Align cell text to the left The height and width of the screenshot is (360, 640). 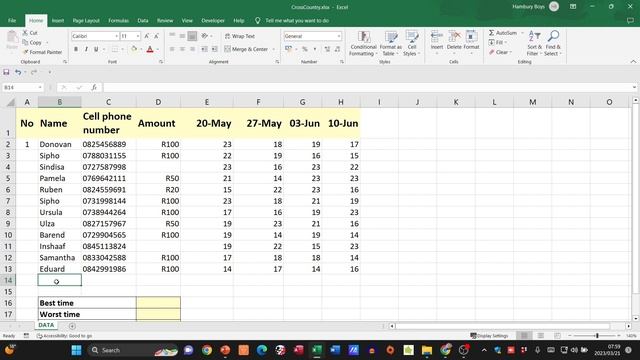pos(172,49)
